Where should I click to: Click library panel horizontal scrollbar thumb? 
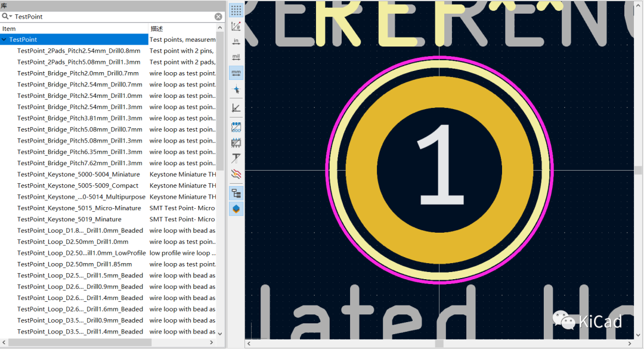coord(80,342)
